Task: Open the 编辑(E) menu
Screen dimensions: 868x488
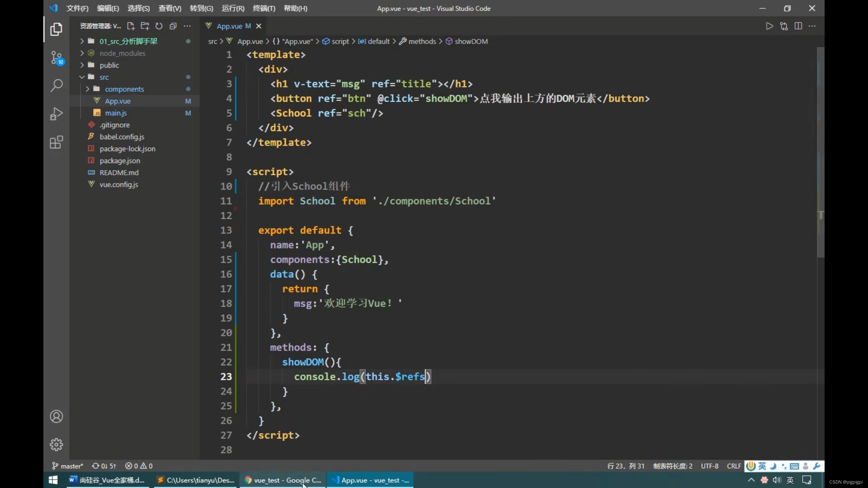Action: coord(108,8)
